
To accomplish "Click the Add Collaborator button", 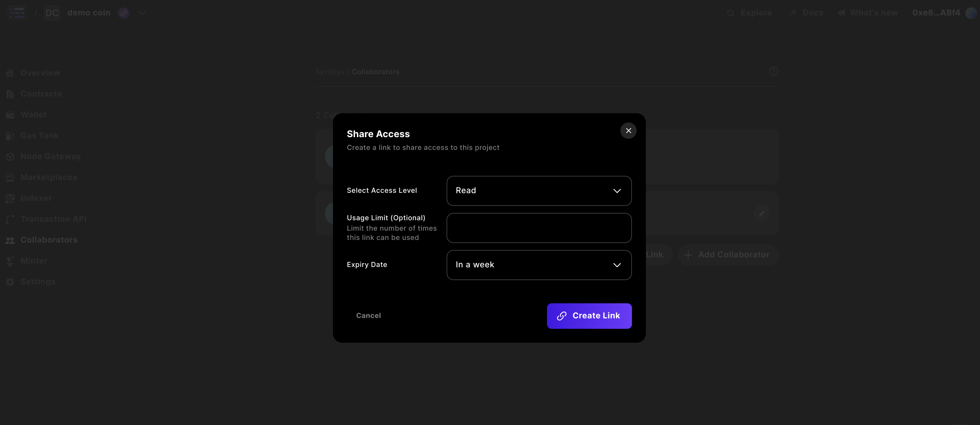I will click(728, 255).
